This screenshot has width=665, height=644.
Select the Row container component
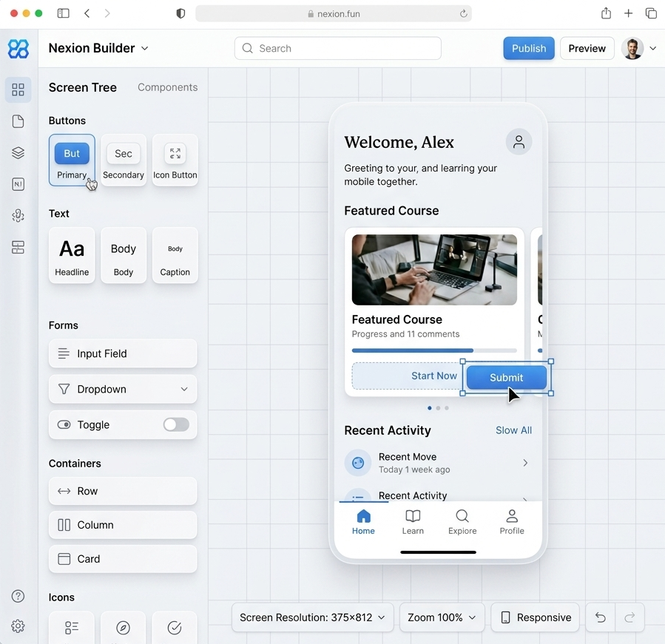pyautogui.click(x=123, y=491)
